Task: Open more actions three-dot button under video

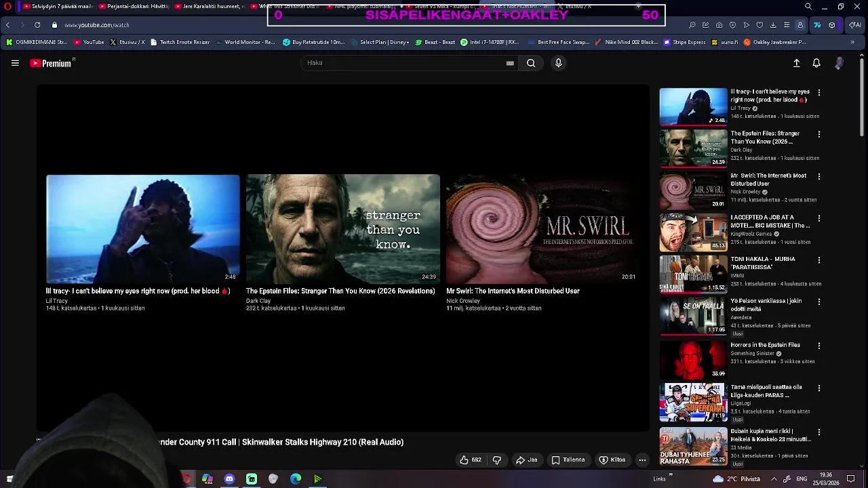Action: click(x=642, y=460)
